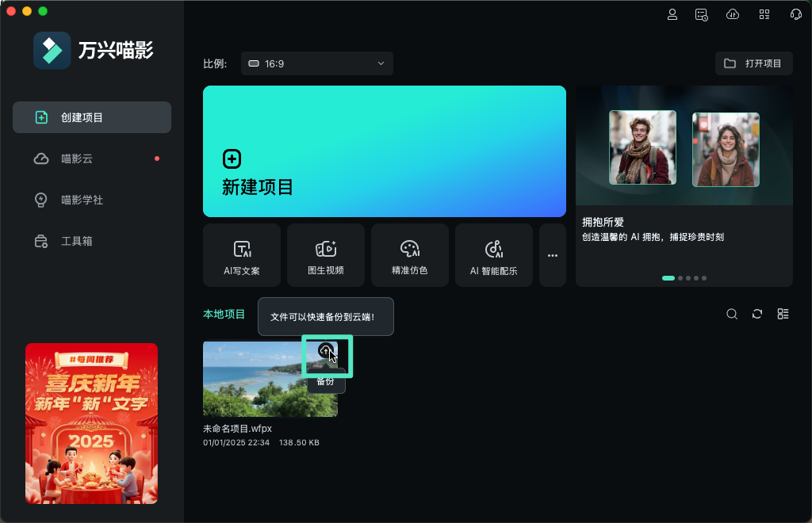The width and height of the screenshot is (812, 523).
Task: Open AI 智能配乐
Action: click(493, 255)
